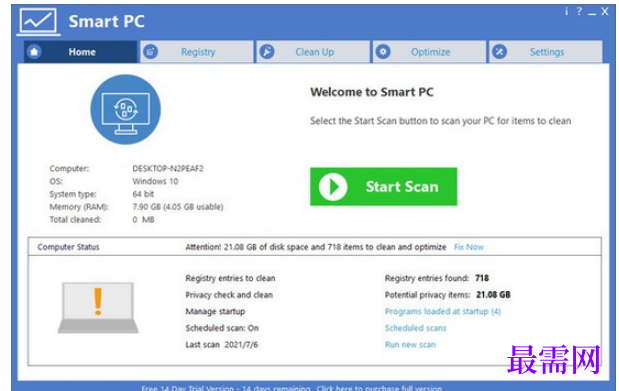The height and width of the screenshot is (391, 619).
Task: Click the 'Welcome to Smart PC' heading
Action: coord(371,92)
